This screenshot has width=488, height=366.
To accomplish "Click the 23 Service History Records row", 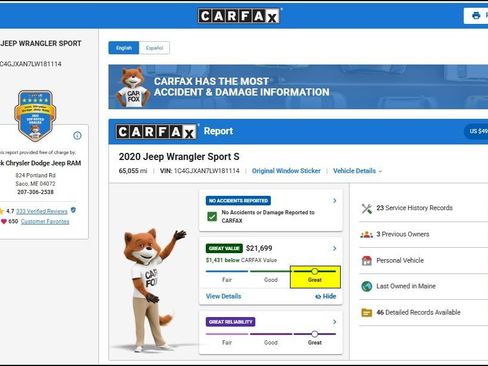I will [x=424, y=208].
